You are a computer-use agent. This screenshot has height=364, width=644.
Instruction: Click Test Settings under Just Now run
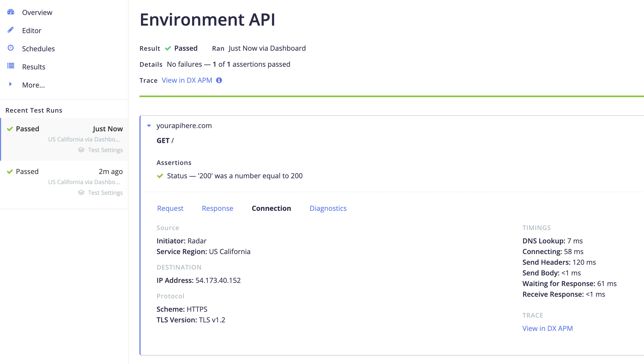tap(106, 150)
